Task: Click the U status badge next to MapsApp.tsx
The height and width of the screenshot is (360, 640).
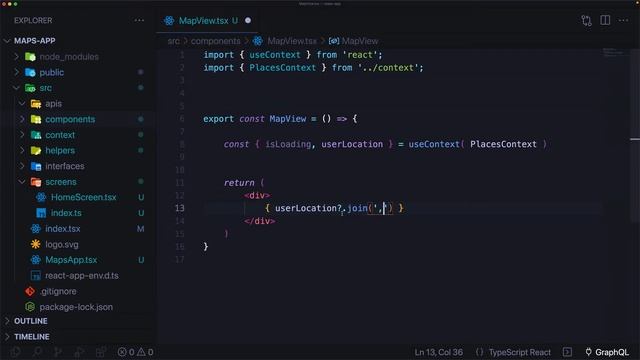Action: click(x=141, y=260)
